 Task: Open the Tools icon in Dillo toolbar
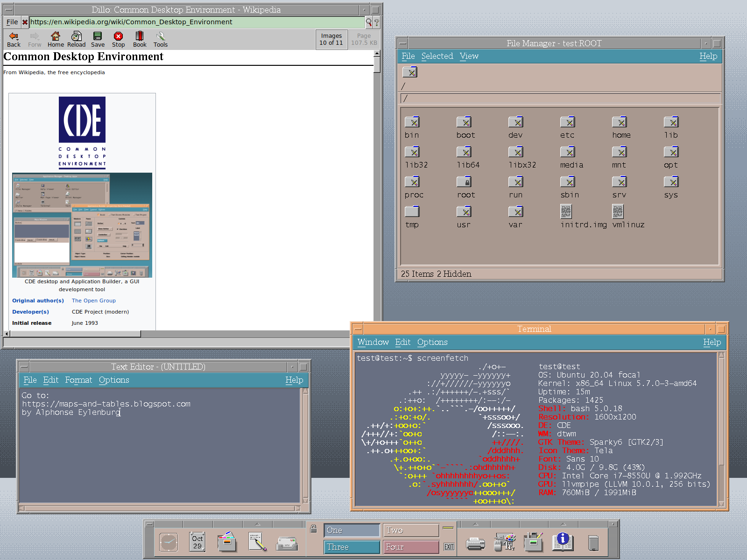(x=160, y=36)
